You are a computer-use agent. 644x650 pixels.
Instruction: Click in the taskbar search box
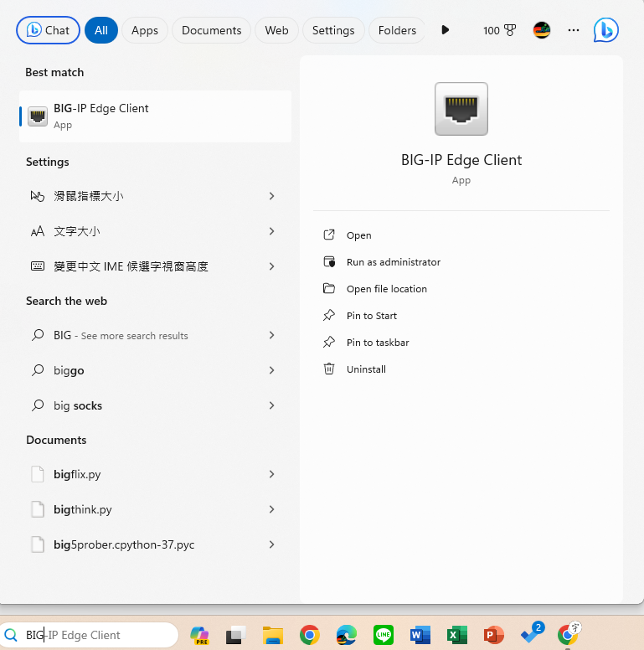pyautogui.click(x=90, y=635)
